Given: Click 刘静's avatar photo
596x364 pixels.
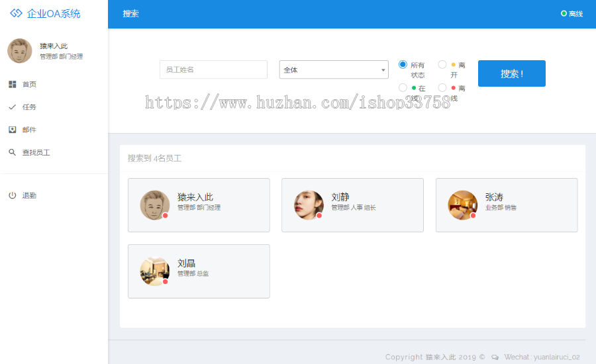Looking at the screenshot, I should [309, 205].
